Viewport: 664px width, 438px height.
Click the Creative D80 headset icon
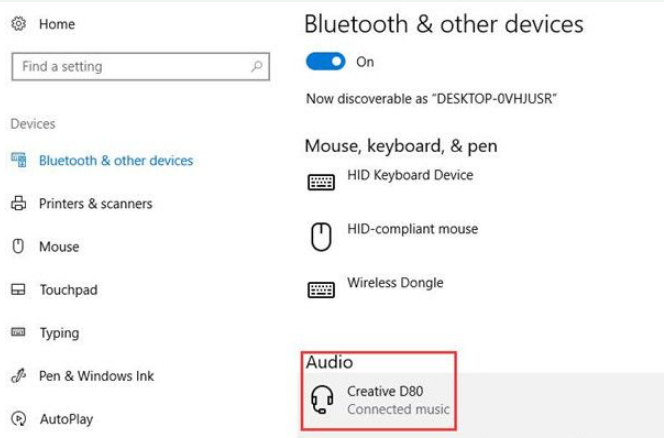tap(322, 400)
